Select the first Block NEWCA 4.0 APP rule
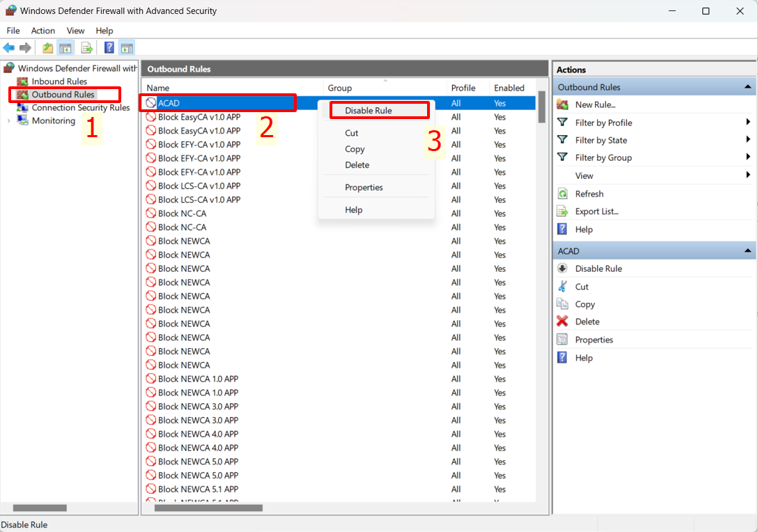The image size is (758, 532). point(340,434)
